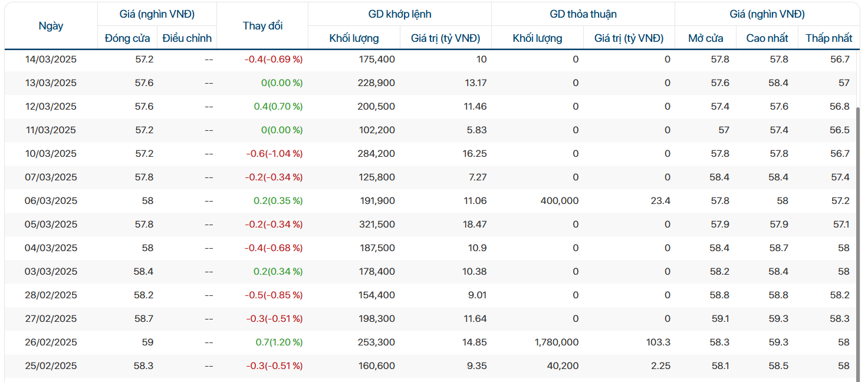Click the "Cao nhất" column header
Viewport: 868px width, 382px height.
tap(767, 38)
